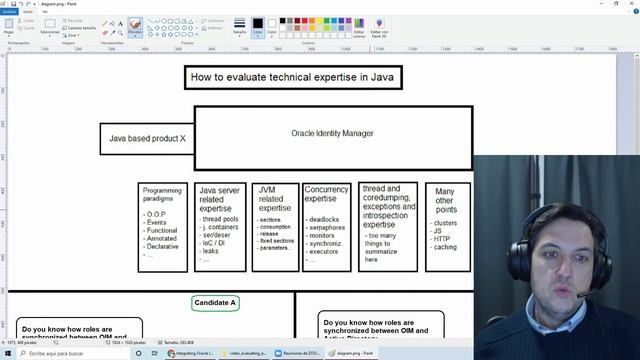Select Color 1 foreground box
The width and height of the screenshot is (640, 360).
click(x=258, y=27)
